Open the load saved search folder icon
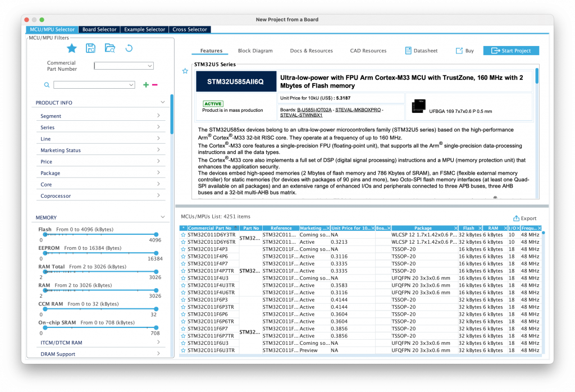Image resolution: width=575 pixels, height=392 pixels. [x=109, y=48]
